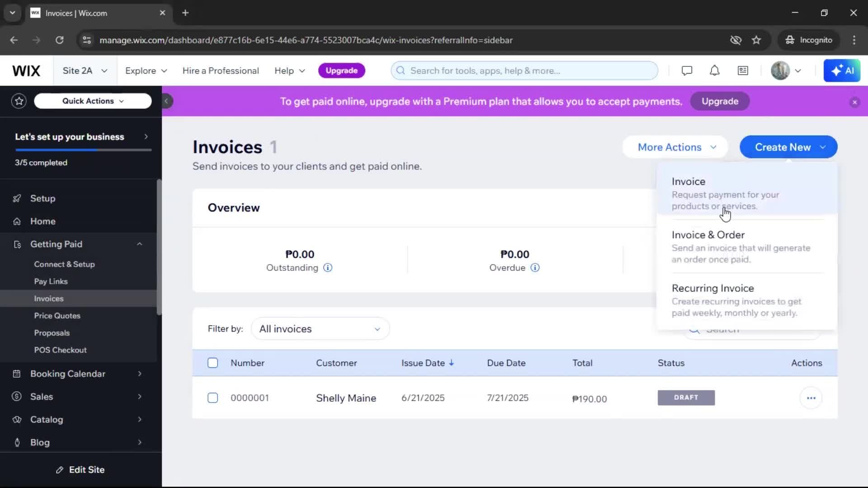Viewport: 868px width, 488px height.
Task: Click the Edit Site pencil icon
Action: click(60, 470)
